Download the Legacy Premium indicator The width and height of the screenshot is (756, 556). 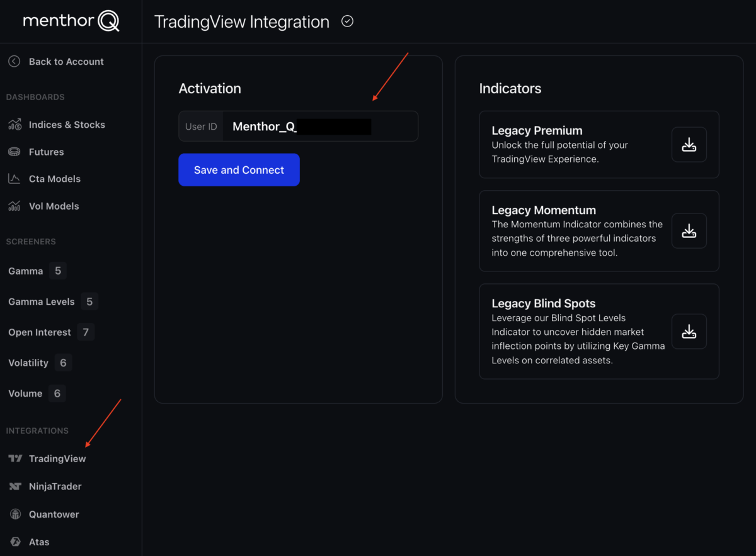coord(689,144)
